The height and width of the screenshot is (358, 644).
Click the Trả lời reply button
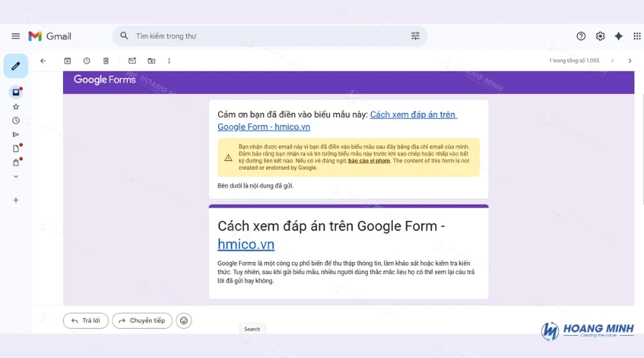pyautogui.click(x=86, y=321)
